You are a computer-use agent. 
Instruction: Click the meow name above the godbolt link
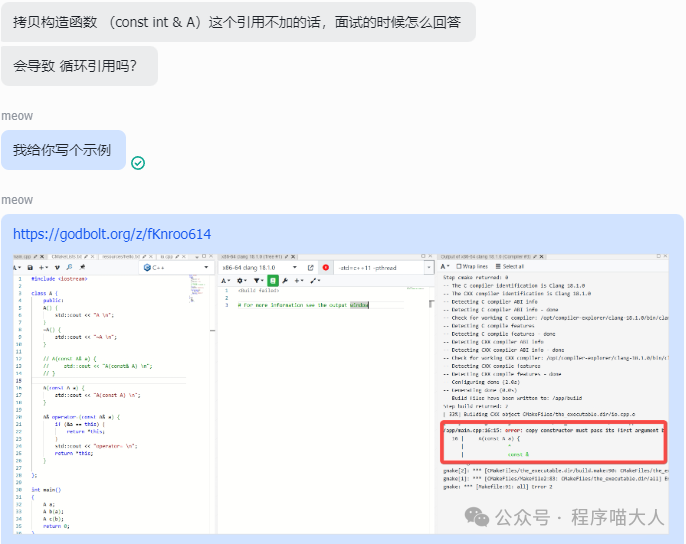pyautogui.click(x=17, y=200)
